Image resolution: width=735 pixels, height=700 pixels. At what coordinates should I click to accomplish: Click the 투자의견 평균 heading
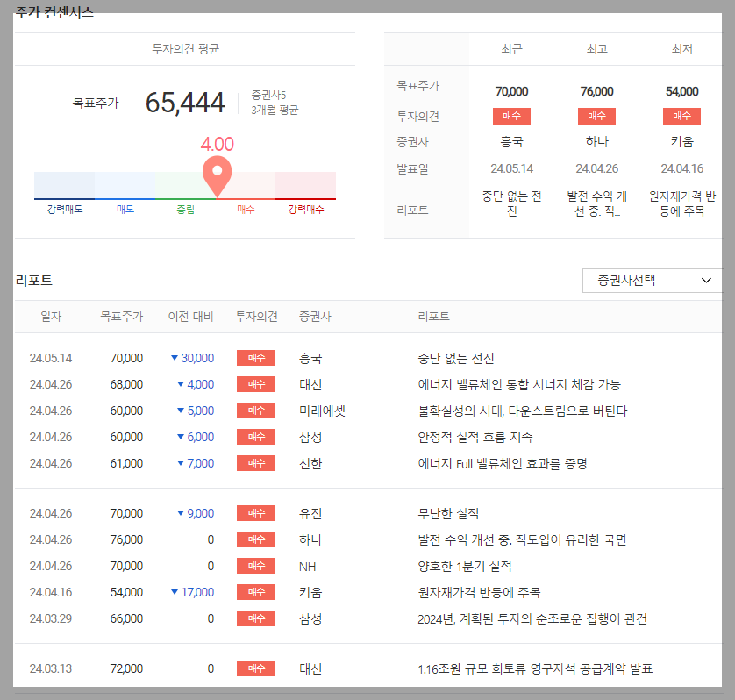point(185,49)
